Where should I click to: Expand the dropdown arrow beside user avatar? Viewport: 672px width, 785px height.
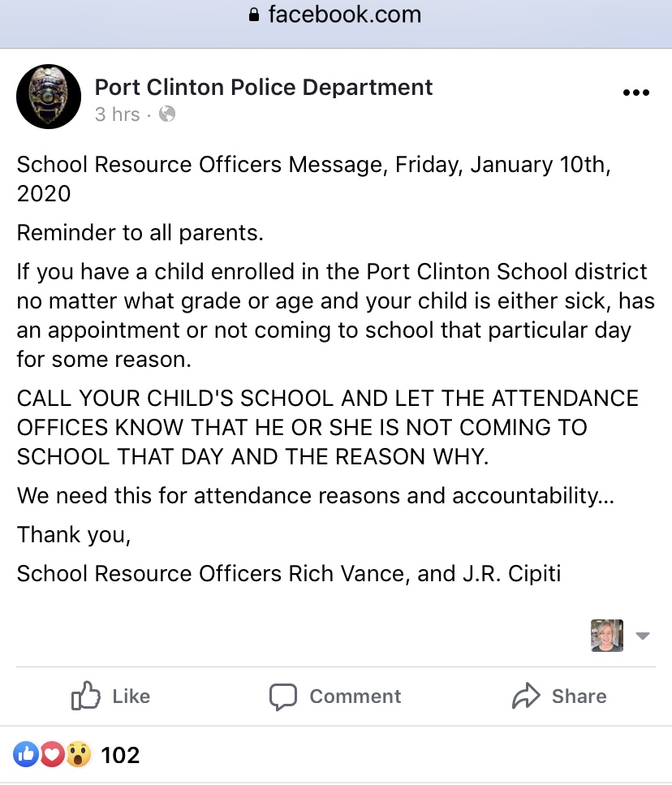pyautogui.click(x=642, y=636)
